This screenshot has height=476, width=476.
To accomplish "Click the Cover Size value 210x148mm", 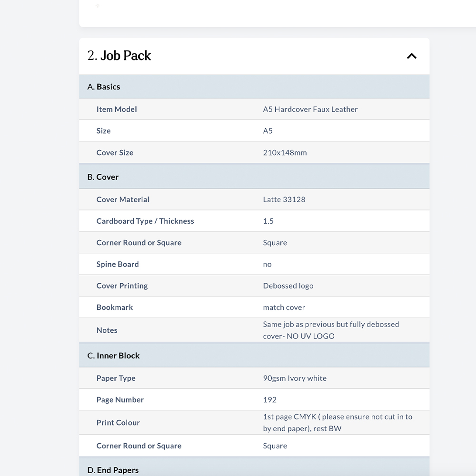I will point(285,153).
